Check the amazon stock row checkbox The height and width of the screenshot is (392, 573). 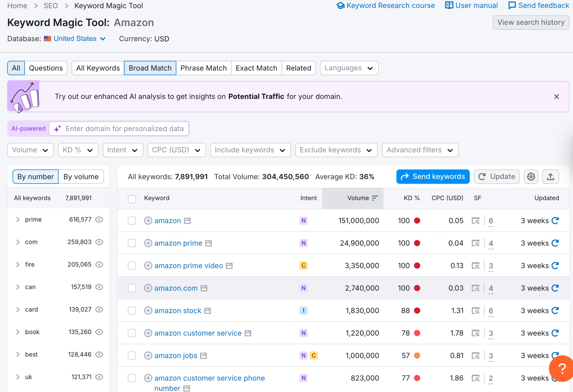tap(132, 311)
